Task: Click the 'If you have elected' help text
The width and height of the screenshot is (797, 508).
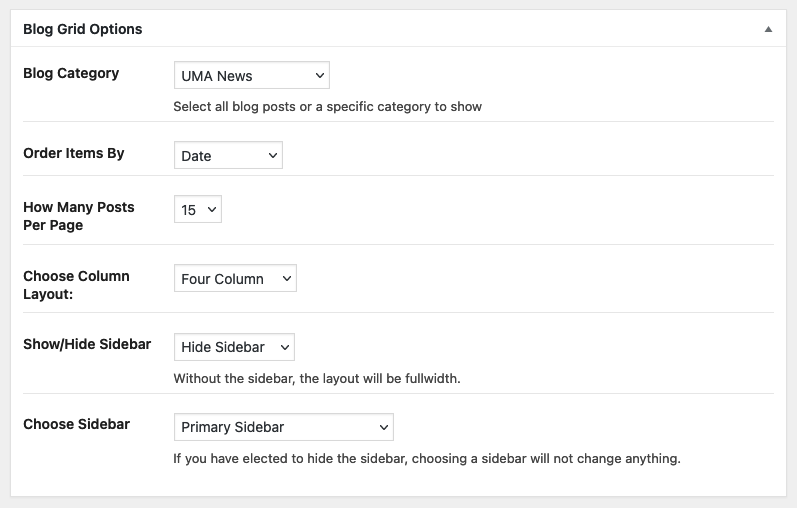Action: pyautogui.click(x=426, y=459)
